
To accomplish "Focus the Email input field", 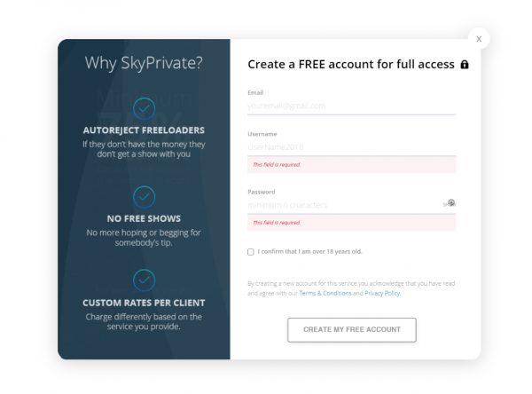I will tap(351, 106).
